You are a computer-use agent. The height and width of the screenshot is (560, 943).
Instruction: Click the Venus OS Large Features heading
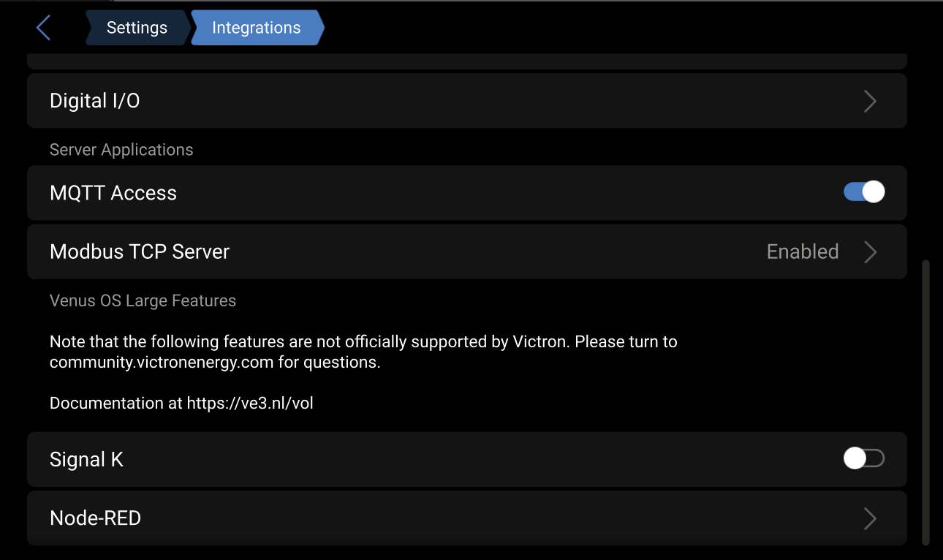(x=143, y=300)
